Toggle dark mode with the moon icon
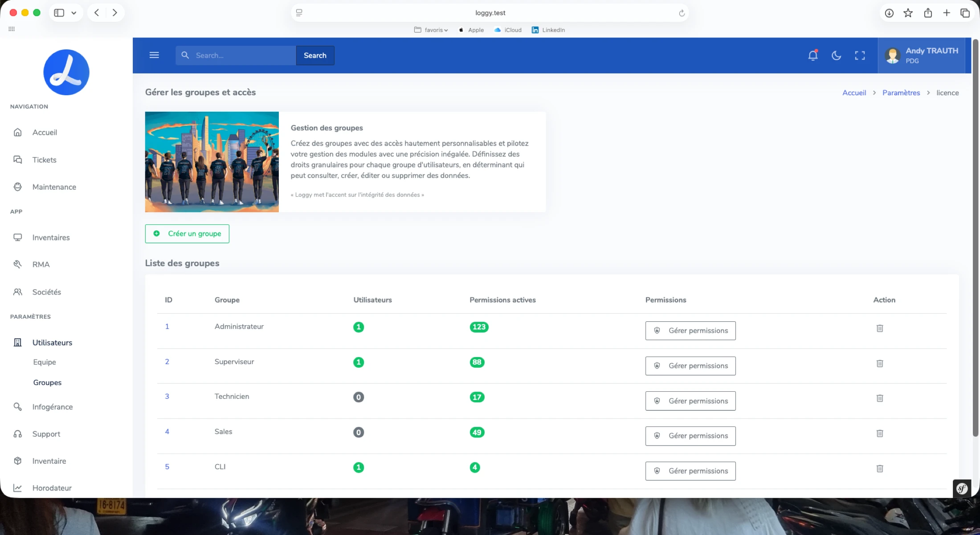 (x=837, y=55)
